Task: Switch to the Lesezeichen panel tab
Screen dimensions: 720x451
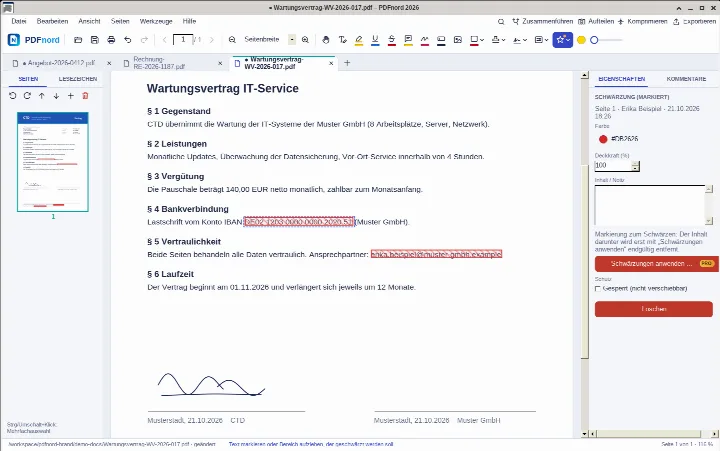Action: click(x=78, y=79)
